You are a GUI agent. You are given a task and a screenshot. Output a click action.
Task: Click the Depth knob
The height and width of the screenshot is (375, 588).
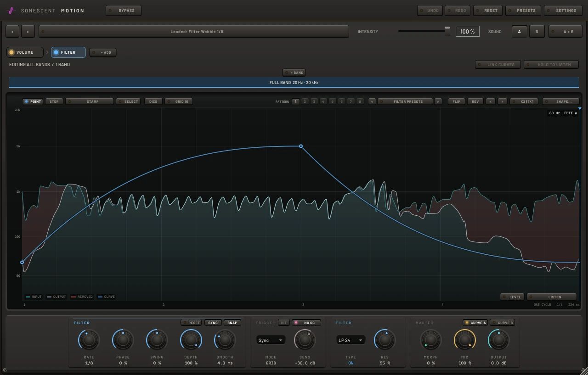[191, 340]
